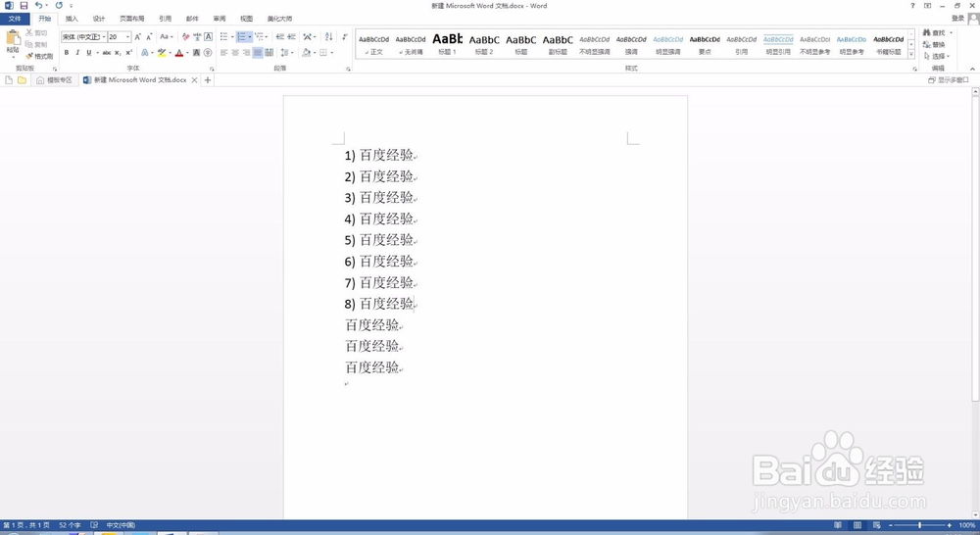This screenshot has height=535, width=980.
Task: Click the zoom slider in the status bar
Action: [919, 525]
